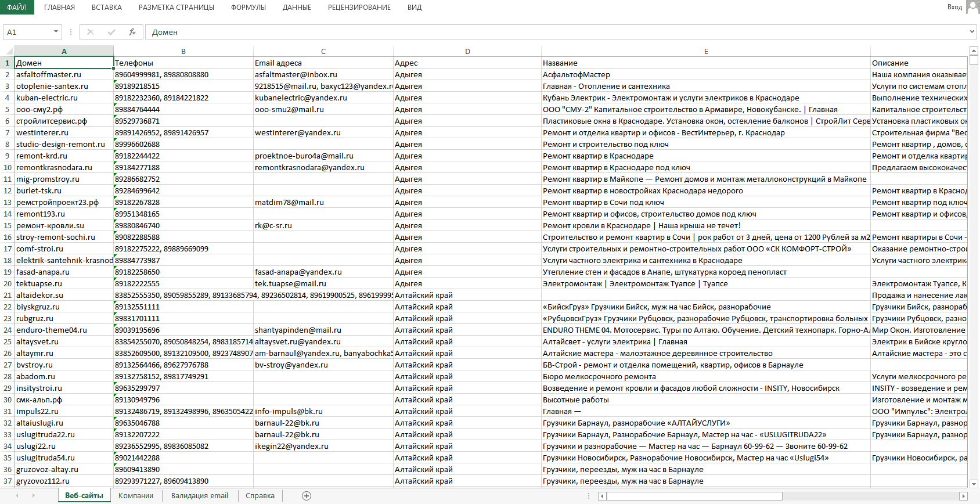Select the Телефоны header cell
The image size is (980, 504).
183,63
